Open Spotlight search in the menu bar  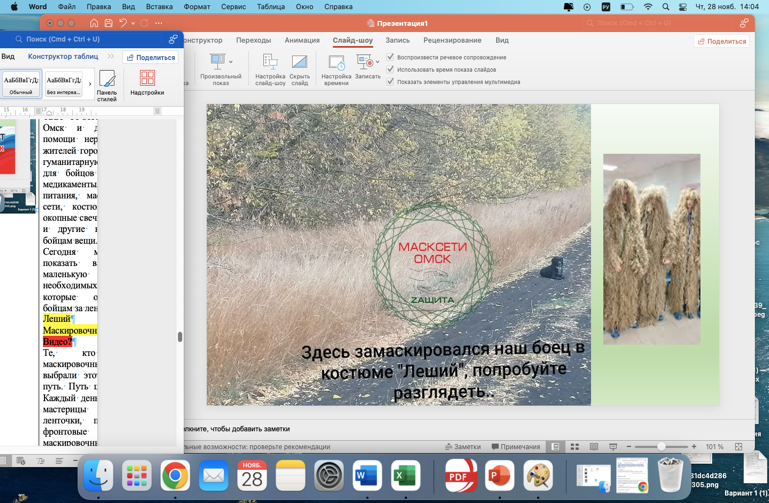coord(665,7)
